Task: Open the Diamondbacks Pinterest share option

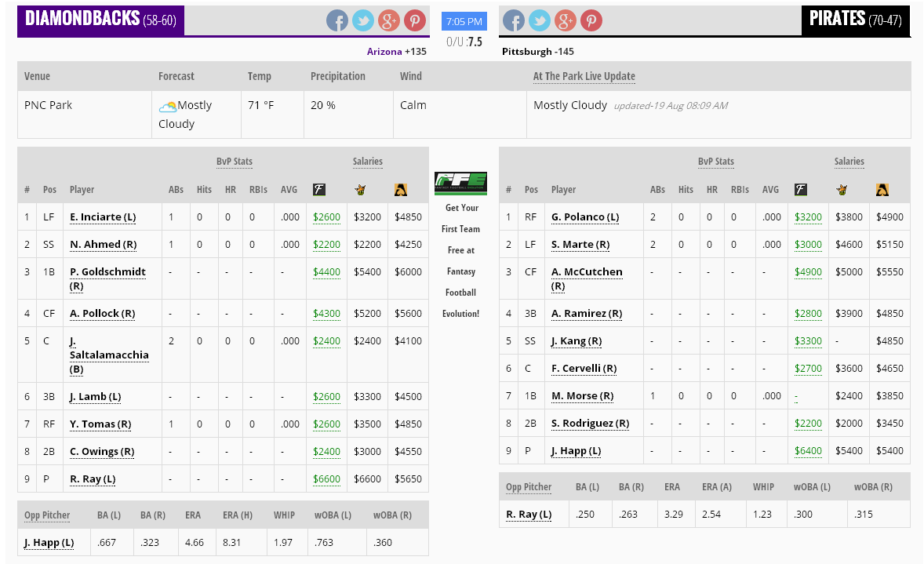Action: click(x=415, y=20)
